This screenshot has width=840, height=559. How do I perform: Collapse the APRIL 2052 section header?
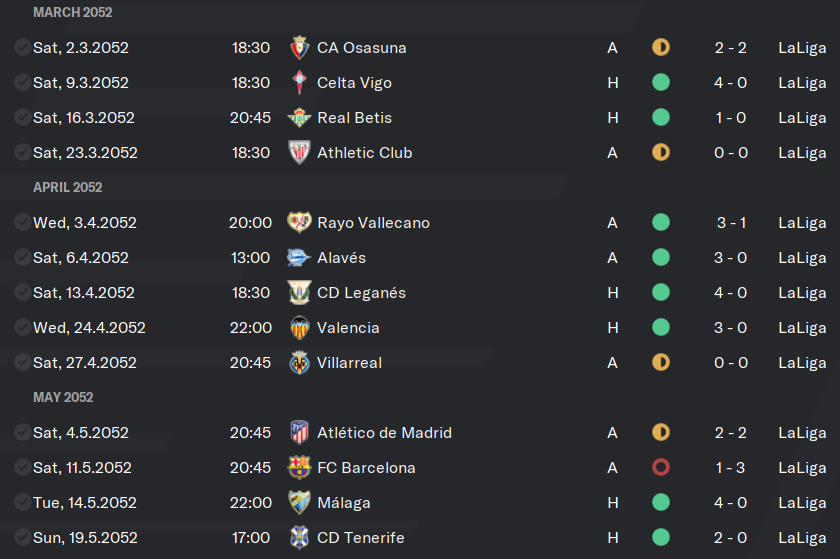(68, 187)
